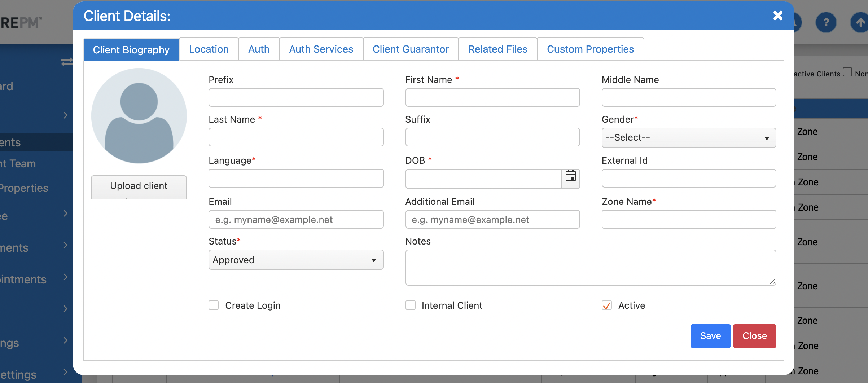Screen dimensions: 868x383
Task: Uncheck the Active checkbox
Action: 607,305
